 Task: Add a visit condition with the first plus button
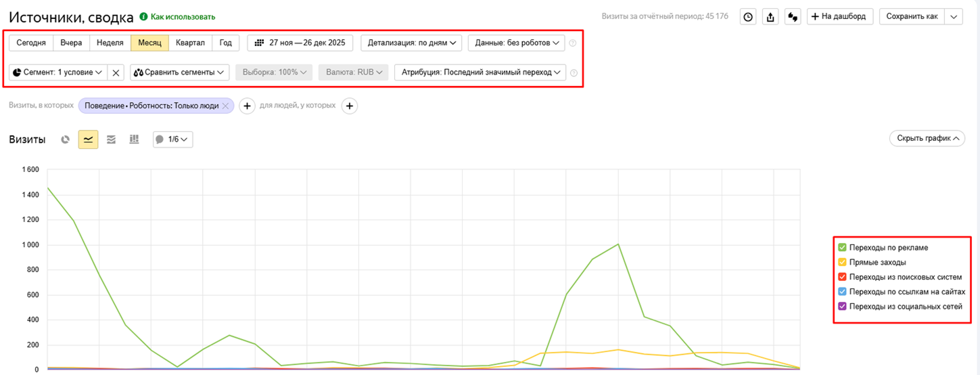(x=247, y=106)
